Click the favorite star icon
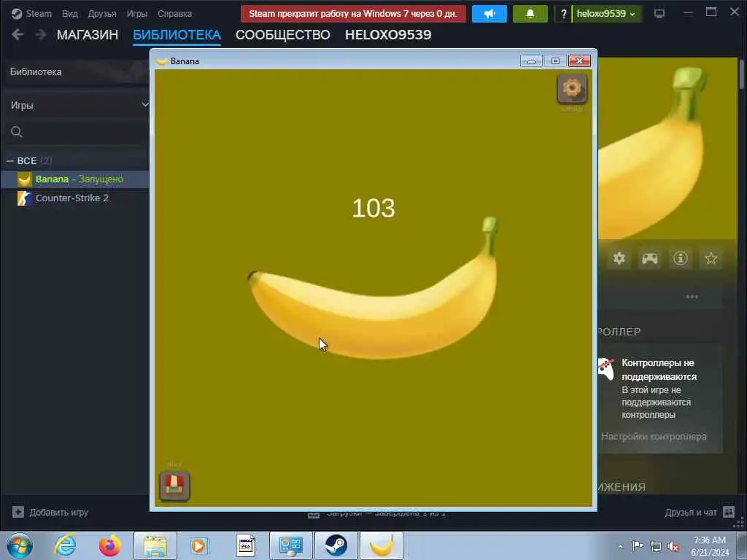Viewport: 747px width, 560px height. [711, 258]
